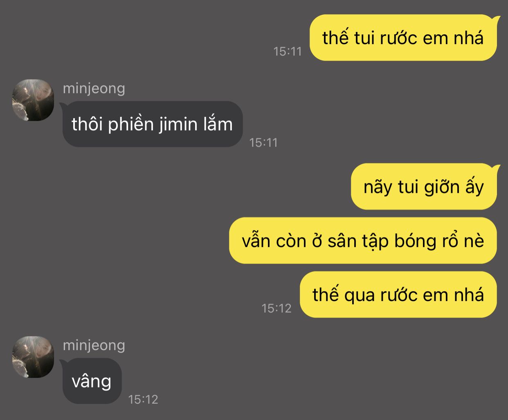Select the gray 'thôi phiền jimin lắm' bubble
Viewport: 508px width, 420px height.
tap(153, 124)
